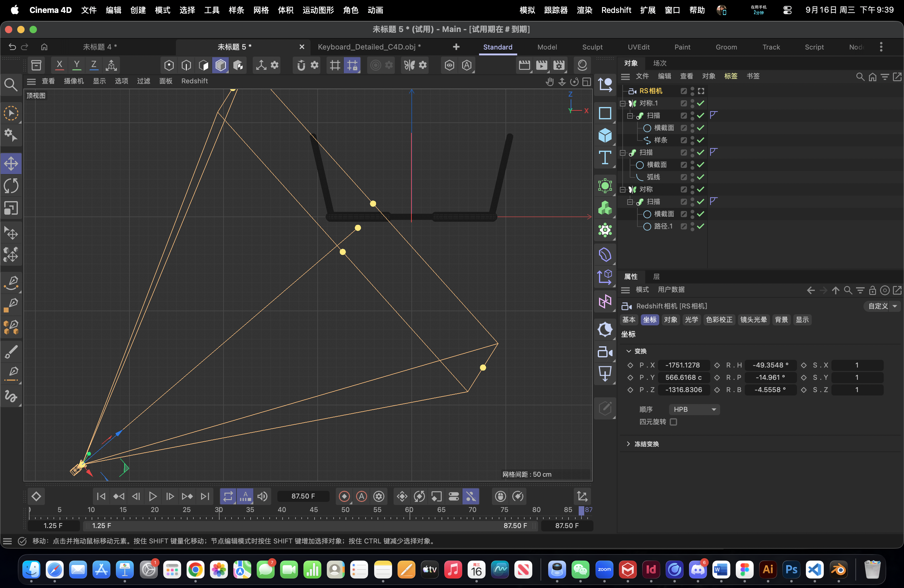
Task: Add a Text spline object
Action: [605, 158]
